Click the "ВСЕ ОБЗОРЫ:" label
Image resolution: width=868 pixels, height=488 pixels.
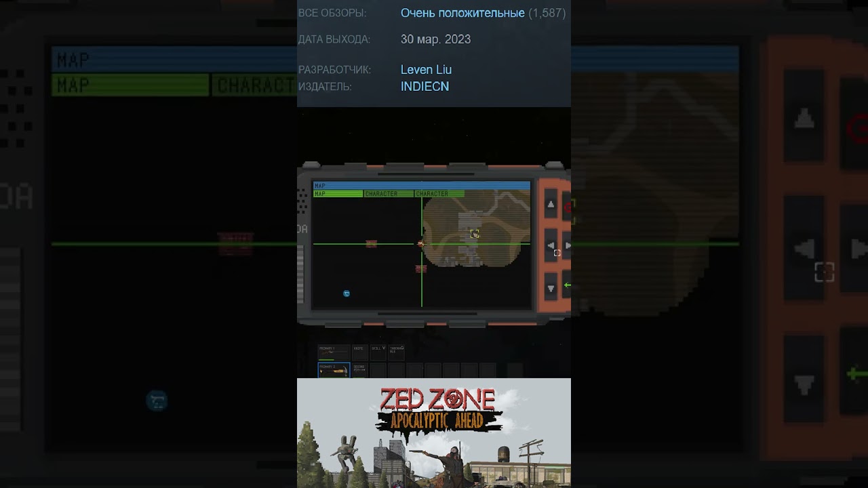point(332,13)
